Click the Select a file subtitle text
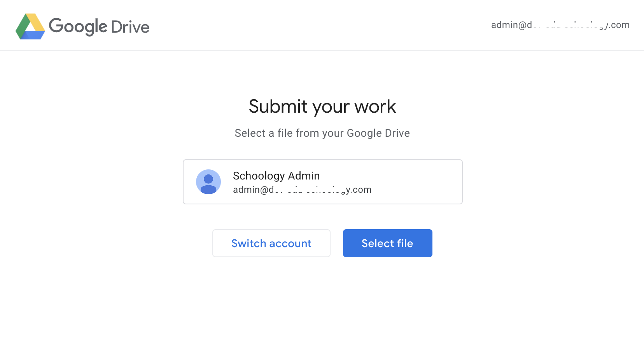644x352 pixels. coord(322,133)
